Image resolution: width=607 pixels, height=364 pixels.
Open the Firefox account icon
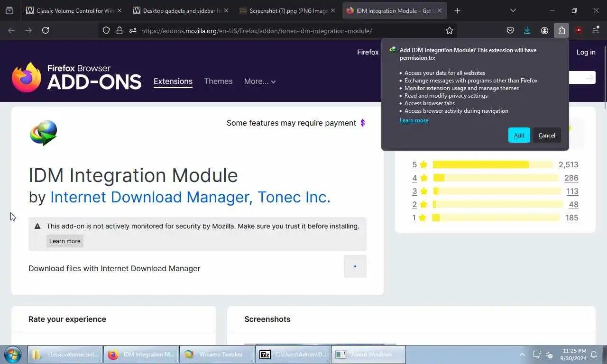coord(544,30)
